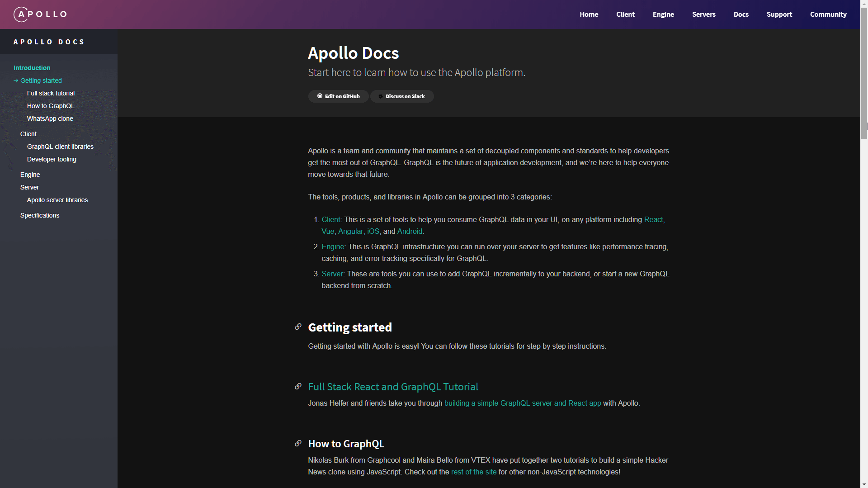The width and height of the screenshot is (868, 488).
Task: Follow the Engine link in list item two
Action: pyautogui.click(x=333, y=246)
